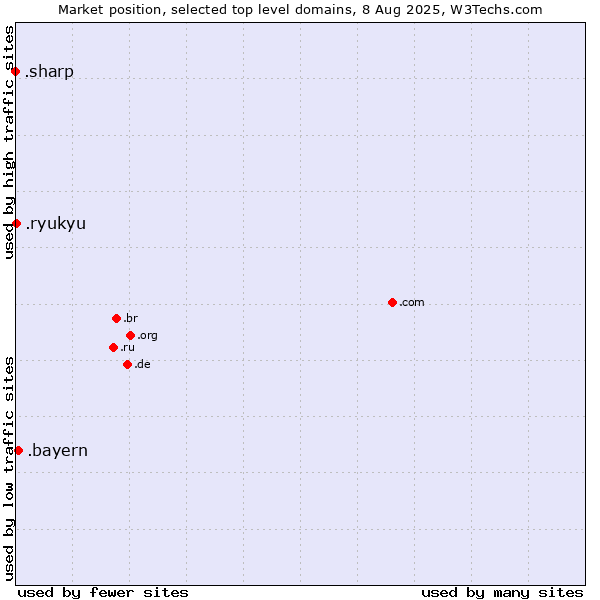Click the red marker for .de

(x=127, y=364)
